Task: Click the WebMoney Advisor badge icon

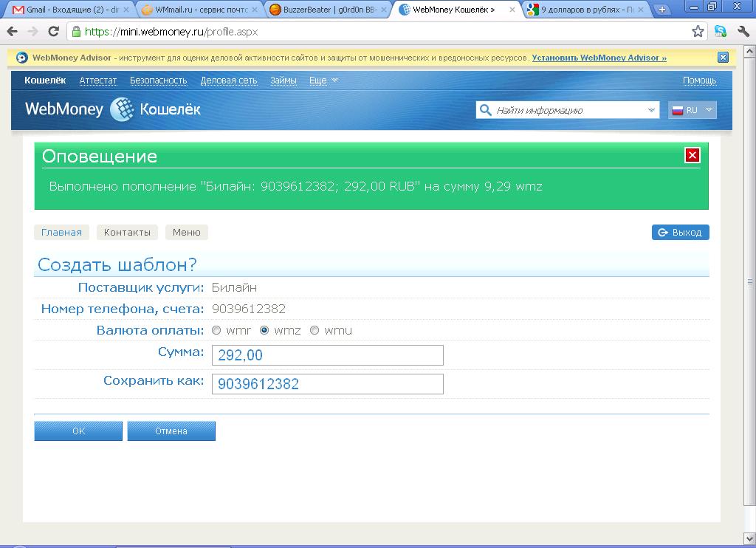Action: (x=21, y=58)
